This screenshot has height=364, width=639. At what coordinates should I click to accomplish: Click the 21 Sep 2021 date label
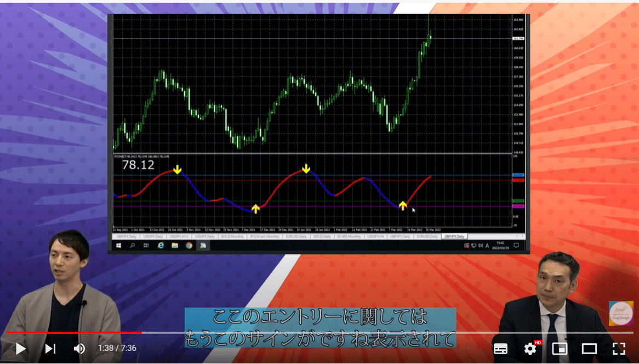point(121,230)
